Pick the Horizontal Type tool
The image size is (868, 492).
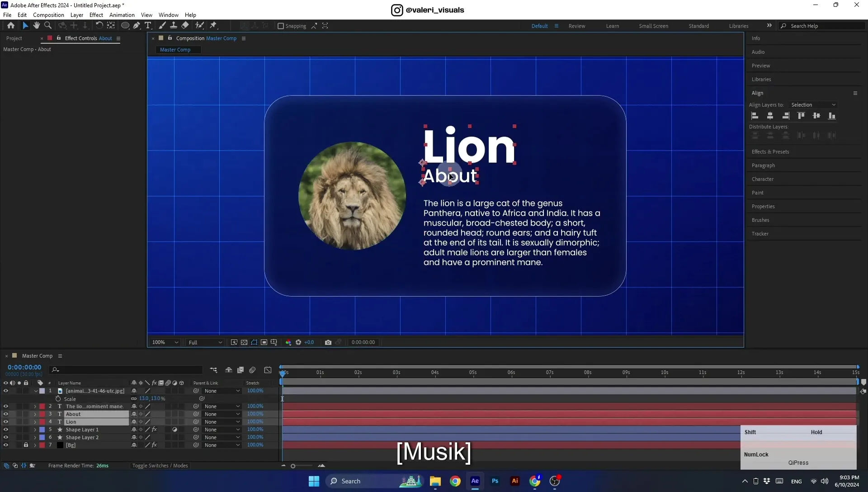point(148,26)
